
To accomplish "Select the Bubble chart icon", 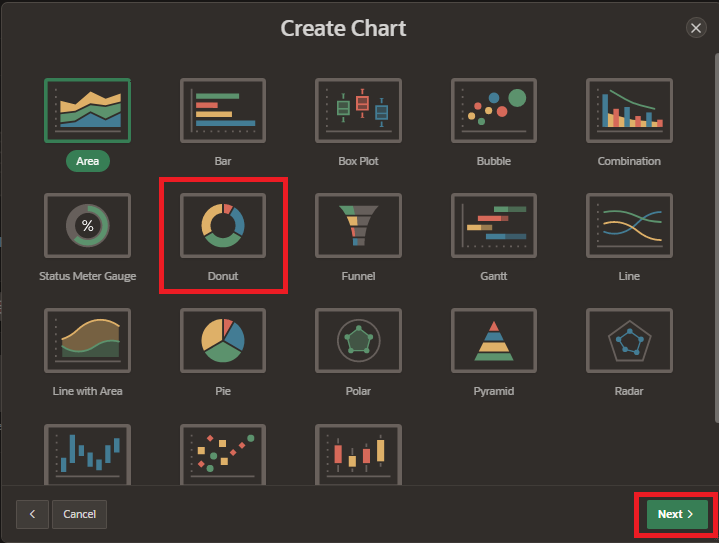I will tap(494, 110).
